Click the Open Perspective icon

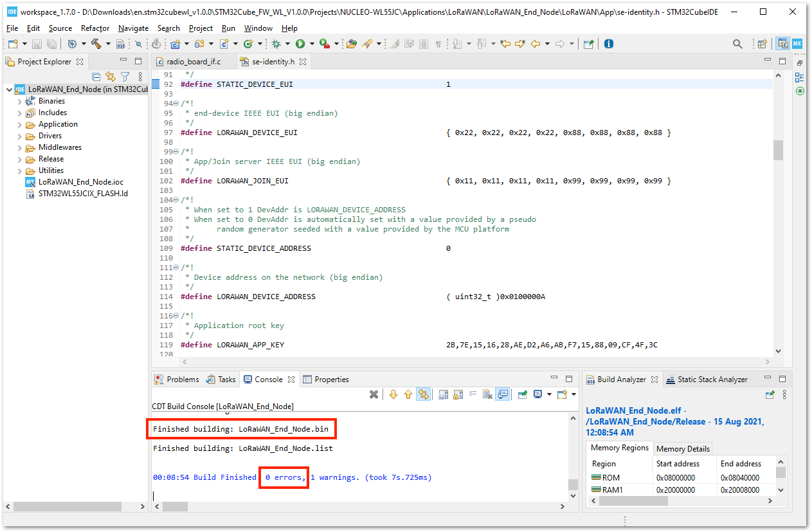(x=762, y=44)
